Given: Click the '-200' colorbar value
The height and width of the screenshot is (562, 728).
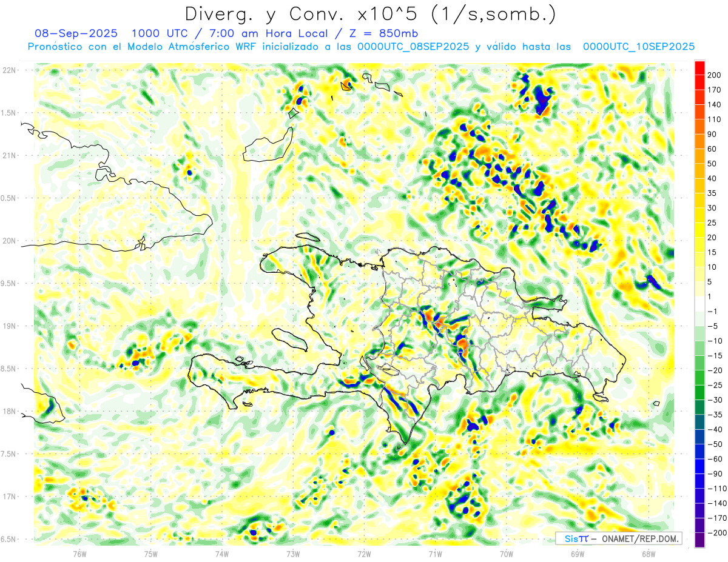Looking at the screenshot, I should (717, 533).
